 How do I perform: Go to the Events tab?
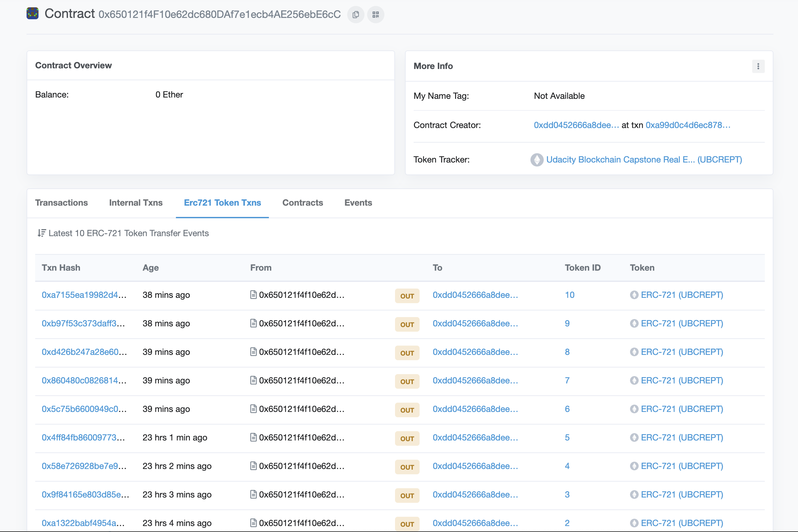click(358, 203)
